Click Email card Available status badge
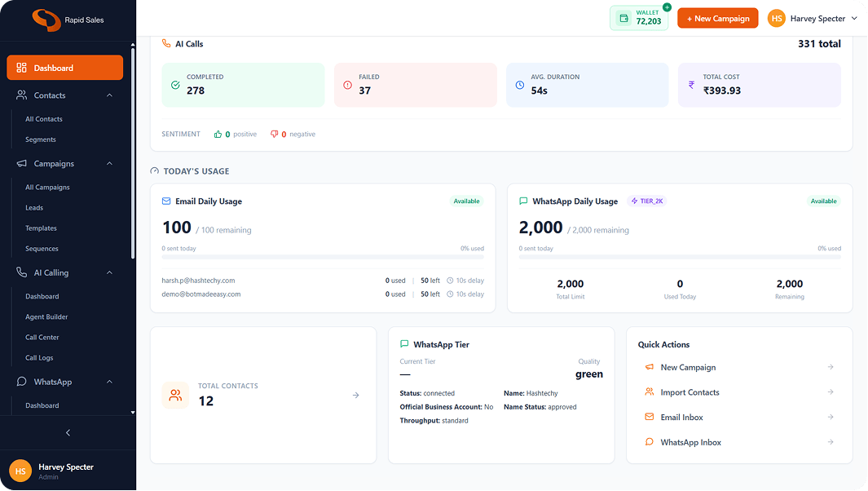Image resolution: width=868 pixels, height=491 pixels. [467, 201]
